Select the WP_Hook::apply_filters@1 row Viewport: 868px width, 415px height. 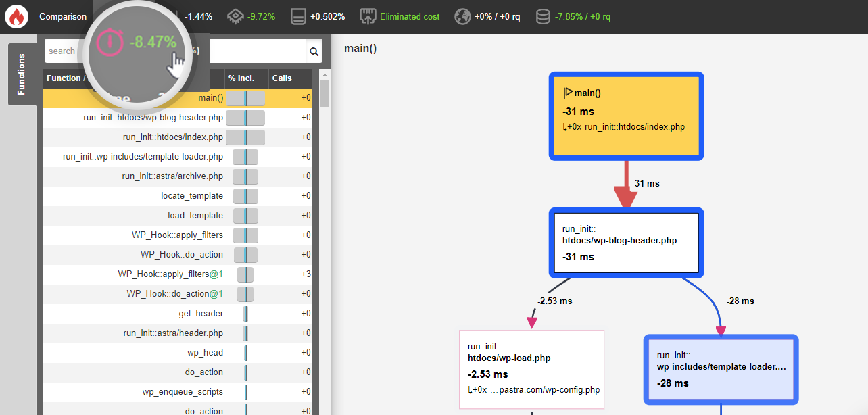(178, 274)
